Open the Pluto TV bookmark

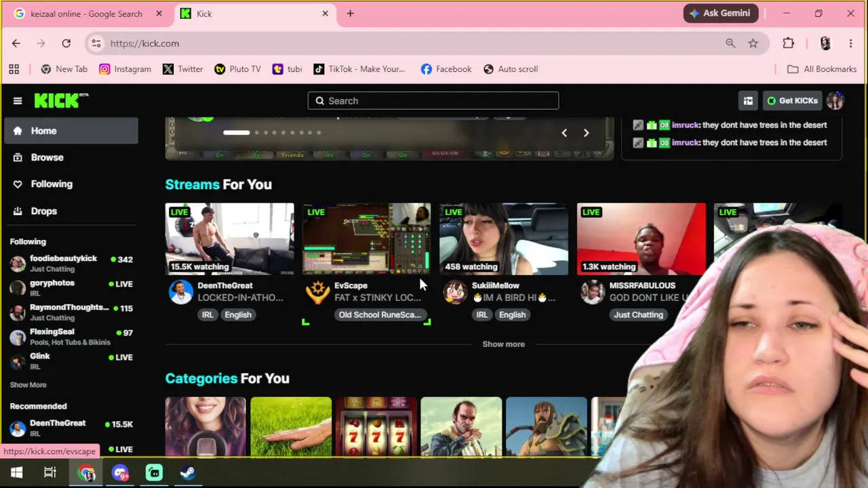pos(238,69)
